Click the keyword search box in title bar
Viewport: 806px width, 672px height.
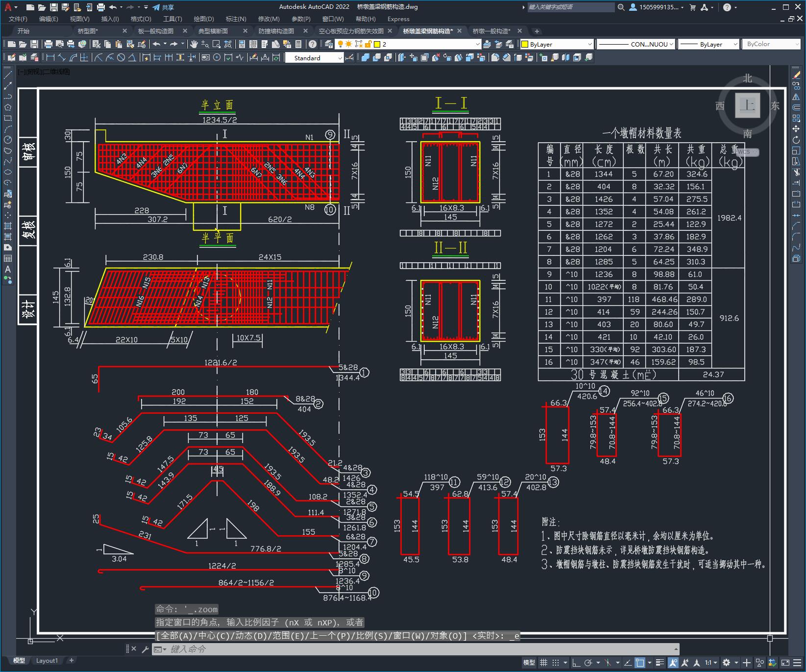(571, 7)
